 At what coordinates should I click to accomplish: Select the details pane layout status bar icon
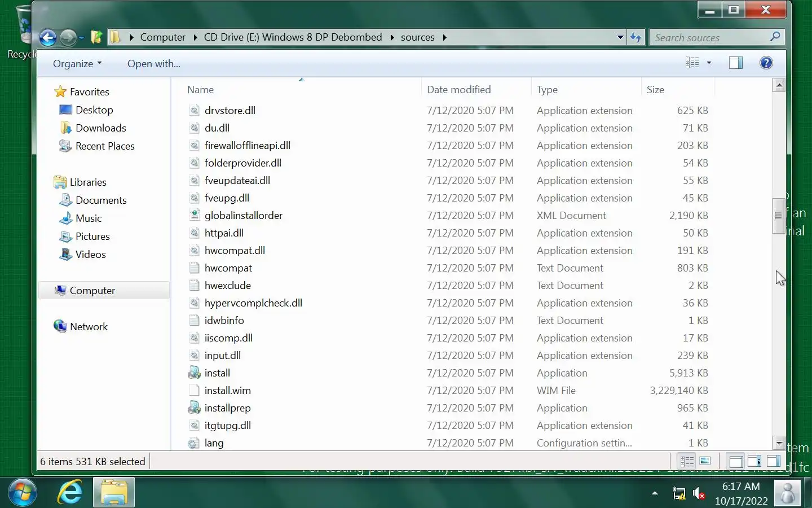click(x=754, y=461)
